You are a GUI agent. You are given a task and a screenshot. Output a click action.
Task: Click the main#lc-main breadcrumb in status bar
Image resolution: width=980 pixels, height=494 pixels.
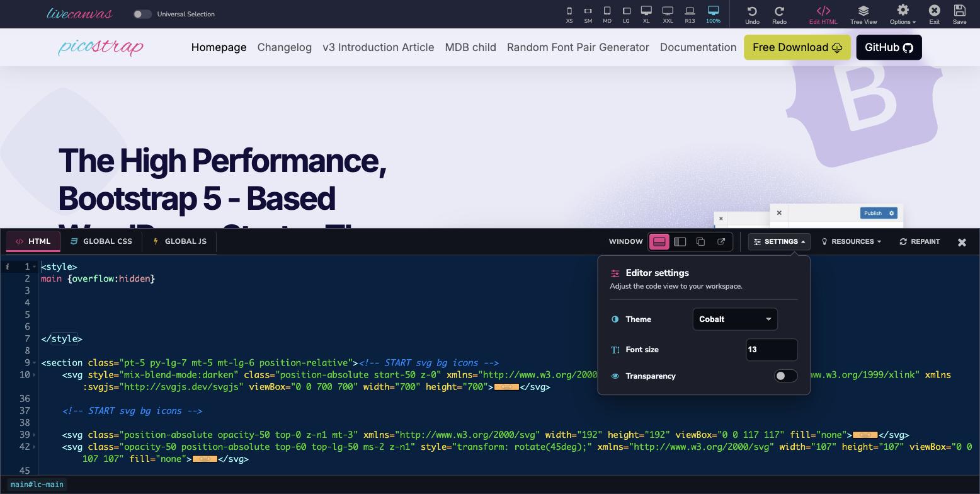37,485
